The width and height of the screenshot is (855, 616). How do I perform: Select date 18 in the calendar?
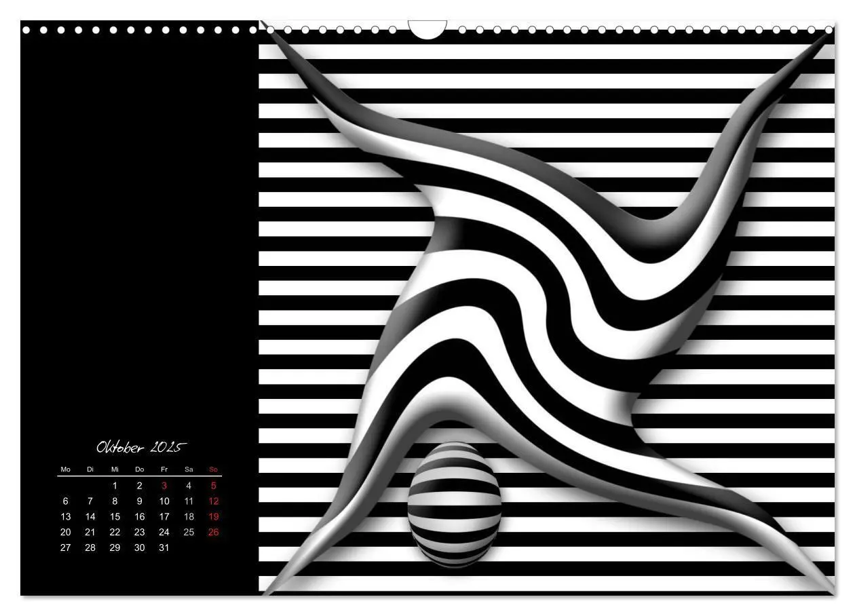click(x=189, y=517)
